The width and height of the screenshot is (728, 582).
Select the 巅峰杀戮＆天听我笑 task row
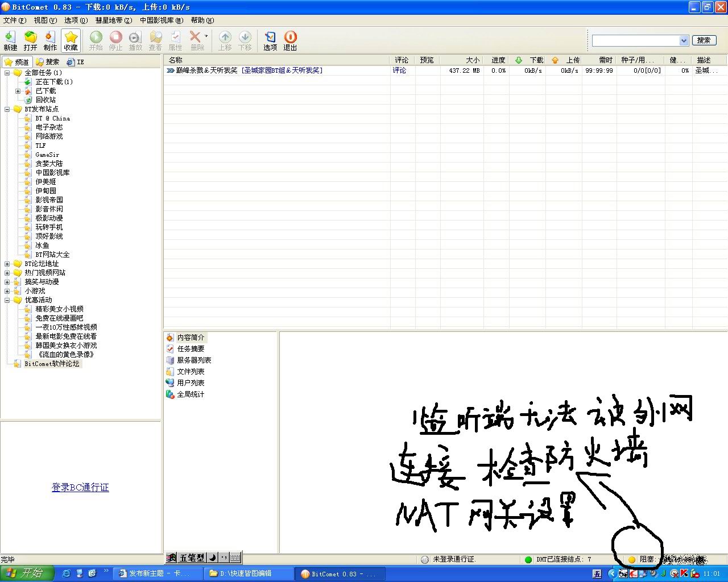(x=445, y=70)
